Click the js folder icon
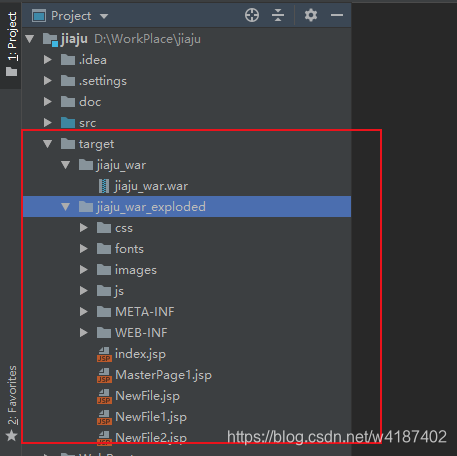Screen dimensions: 457x456 [x=104, y=291]
